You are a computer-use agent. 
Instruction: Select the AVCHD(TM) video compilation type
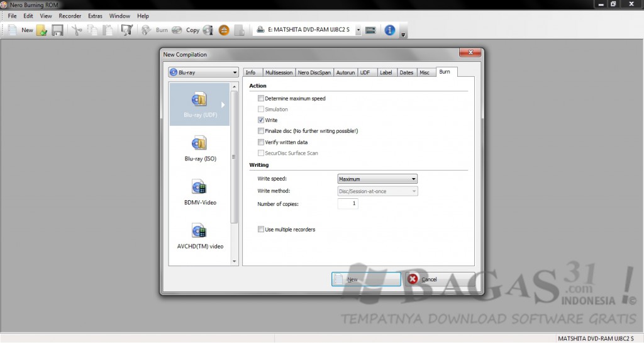pyautogui.click(x=200, y=236)
